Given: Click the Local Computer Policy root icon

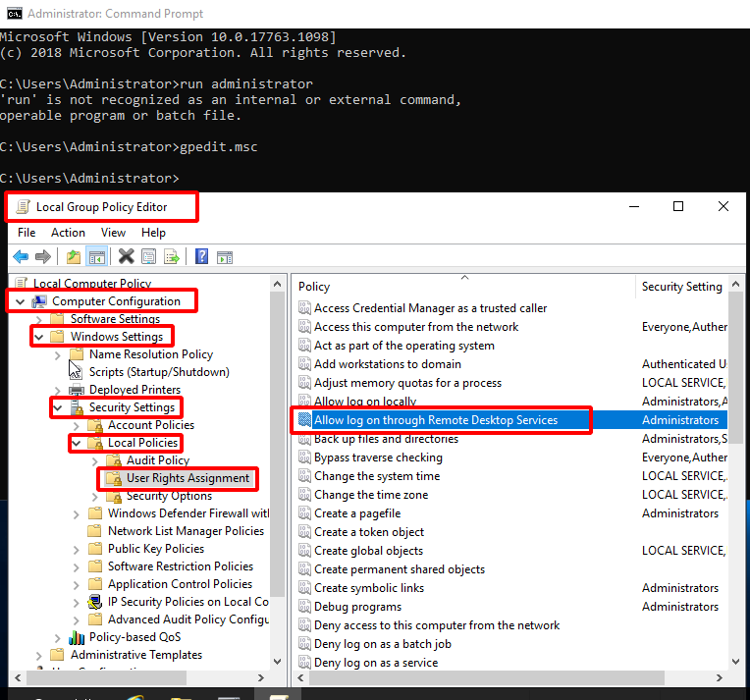Looking at the screenshot, I should pyautogui.click(x=21, y=284).
